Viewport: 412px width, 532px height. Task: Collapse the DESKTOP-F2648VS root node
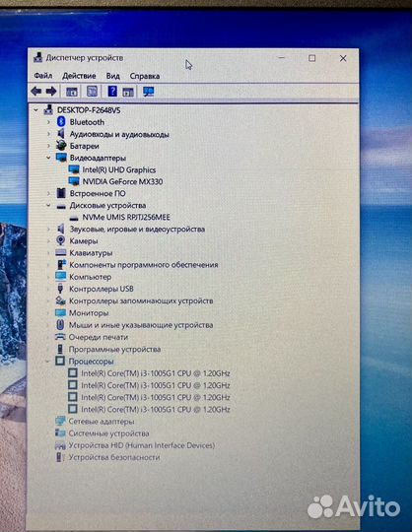pyautogui.click(x=35, y=110)
